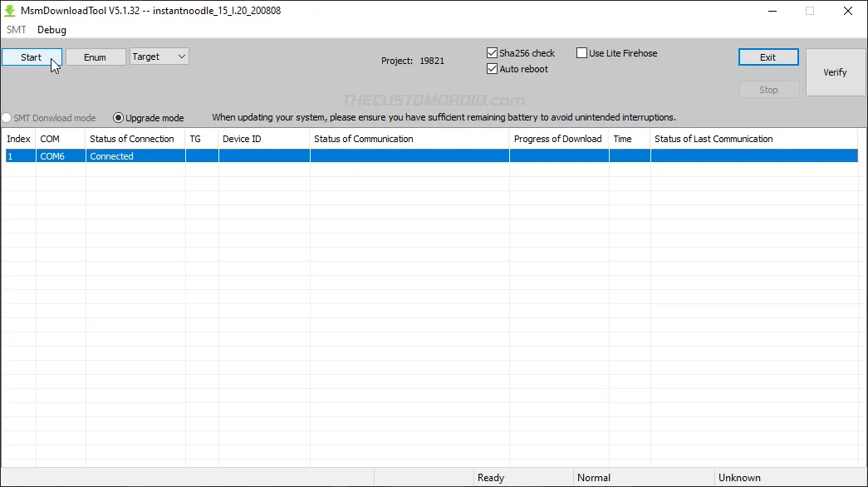Screen dimensions: 868x487
Task: Click the Enum button
Action: click(95, 57)
